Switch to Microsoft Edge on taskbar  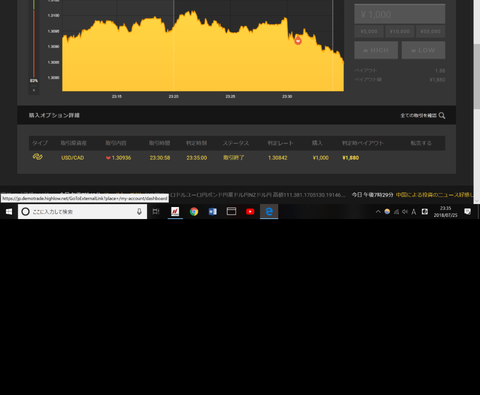(269, 211)
